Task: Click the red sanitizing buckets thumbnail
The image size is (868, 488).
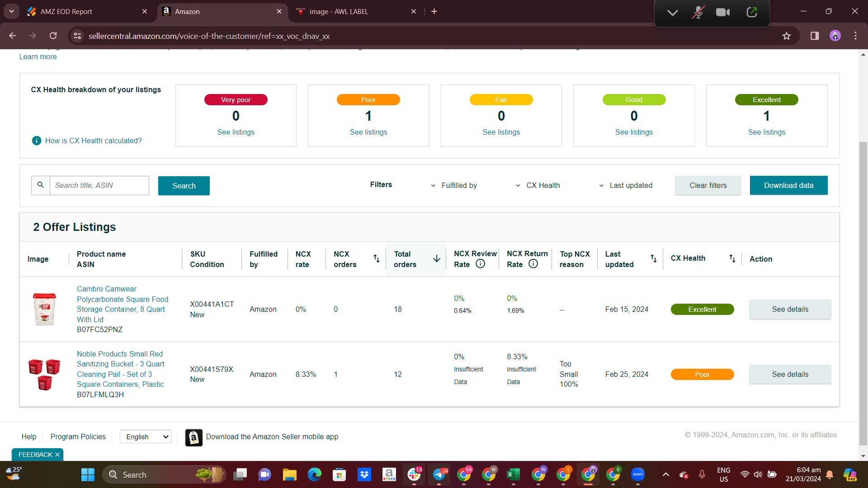Action: point(44,374)
